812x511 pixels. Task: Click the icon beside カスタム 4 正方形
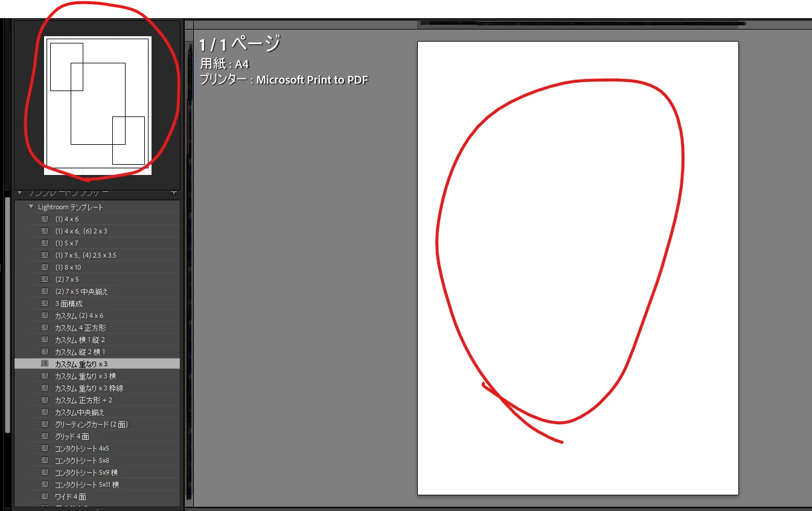tap(45, 328)
